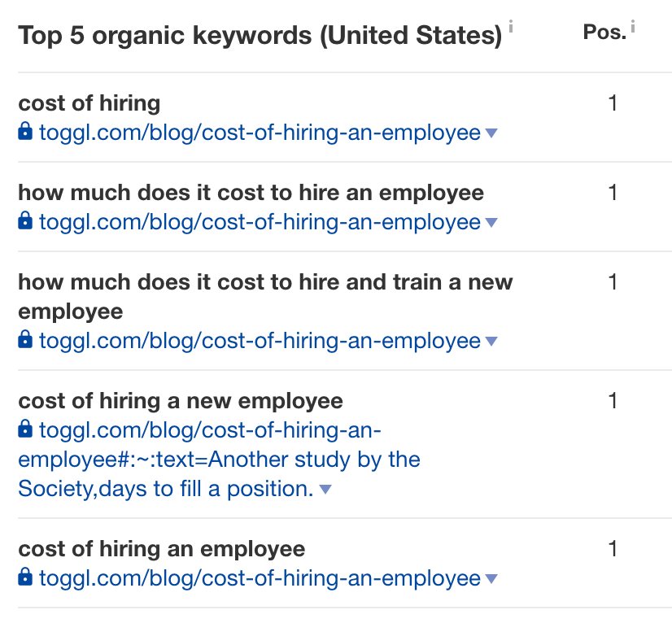Image resolution: width=672 pixels, height=623 pixels.
Task: Click lock icon under cost of hiring an employee
Action: [x=25, y=577]
